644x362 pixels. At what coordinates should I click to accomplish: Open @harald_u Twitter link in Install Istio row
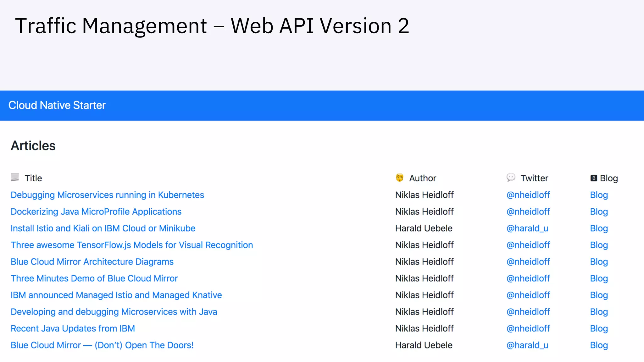(x=527, y=228)
